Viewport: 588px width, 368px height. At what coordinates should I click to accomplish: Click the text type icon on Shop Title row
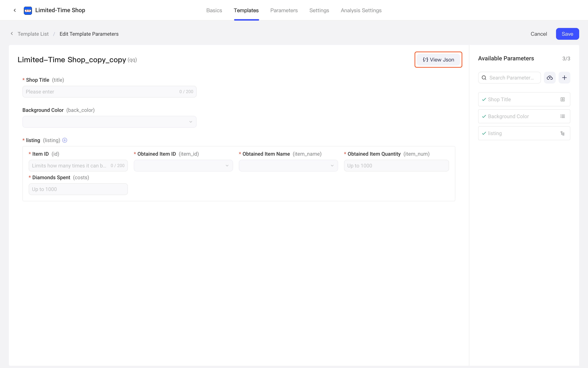562,99
